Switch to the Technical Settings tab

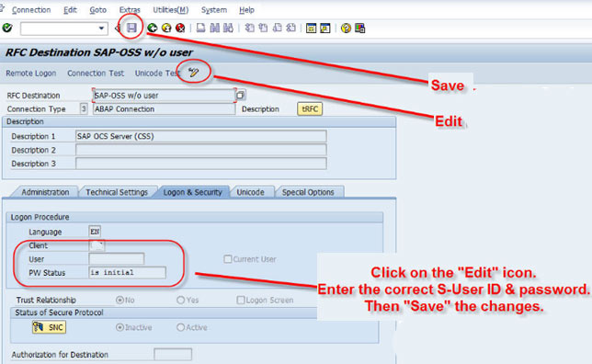tap(117, 192)
